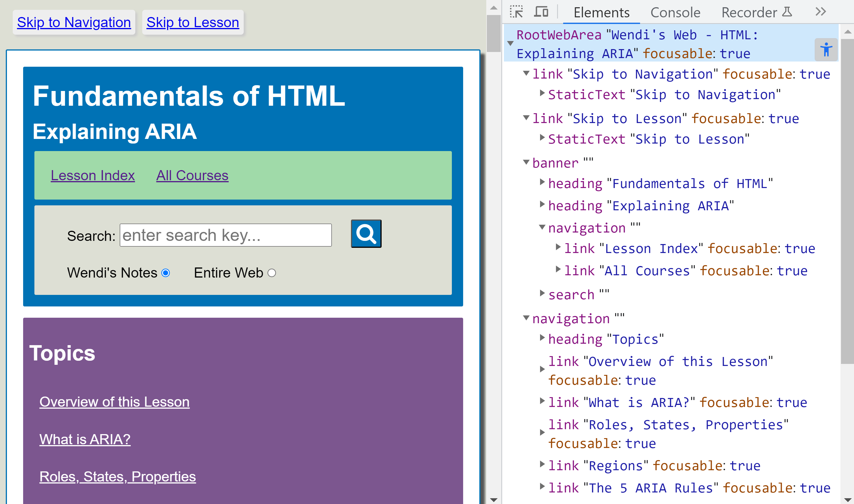Image resolution: width=854 pixels, height=504 pixels.
Task: Expand link "What is ARIA?" tree node
Action: point(542,401)
